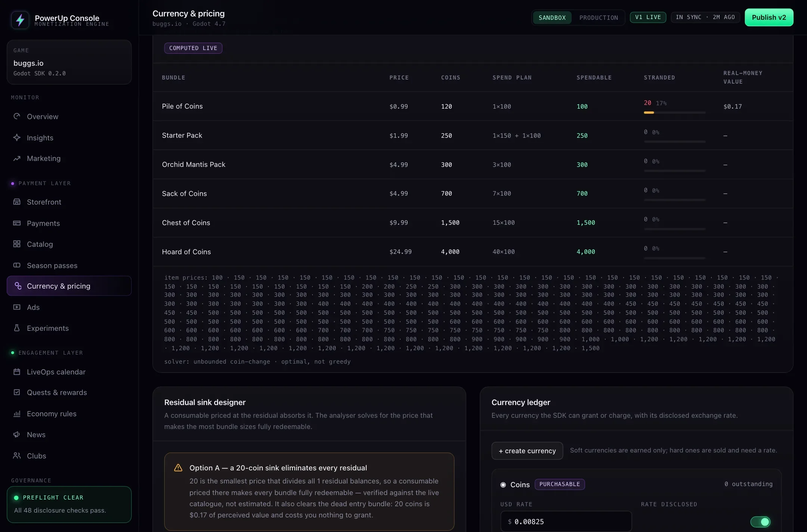Click the Pile of Coins stranded progress bar
Screen dimensions: 807x532
click(675, 112)
